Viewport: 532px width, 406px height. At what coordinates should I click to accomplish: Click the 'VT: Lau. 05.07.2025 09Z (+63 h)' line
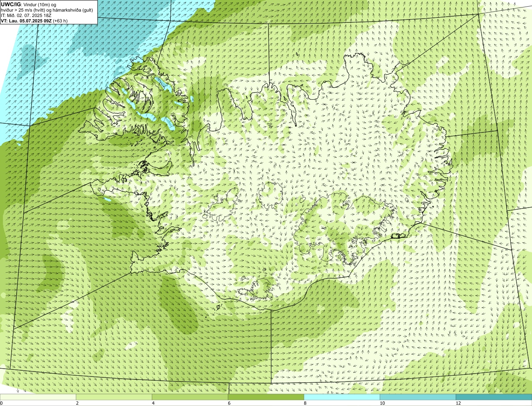tap(34, 21)
